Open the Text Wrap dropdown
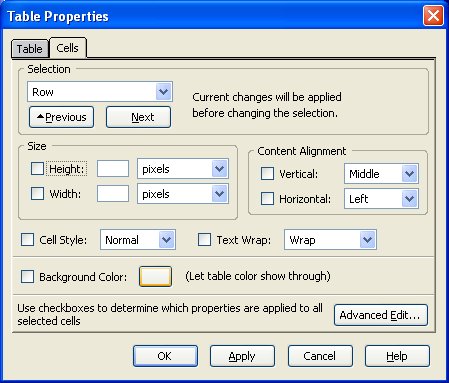Image resolution: width=449 pixels, height=383 pixels. (x=330, y=239)
